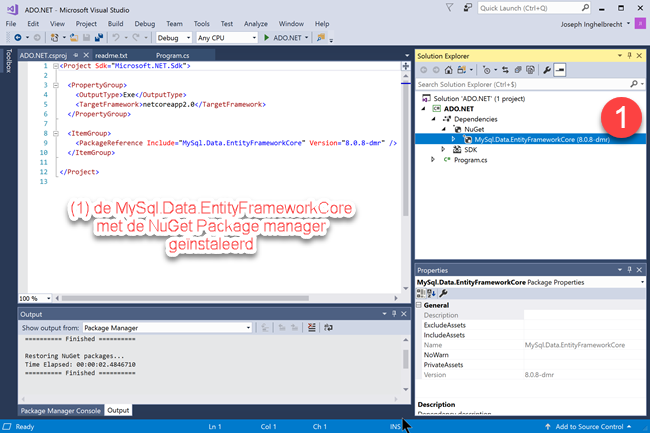Viewport: 650px width, 433px height.
Task: Open the Debug menu
Action: [145, 24]
